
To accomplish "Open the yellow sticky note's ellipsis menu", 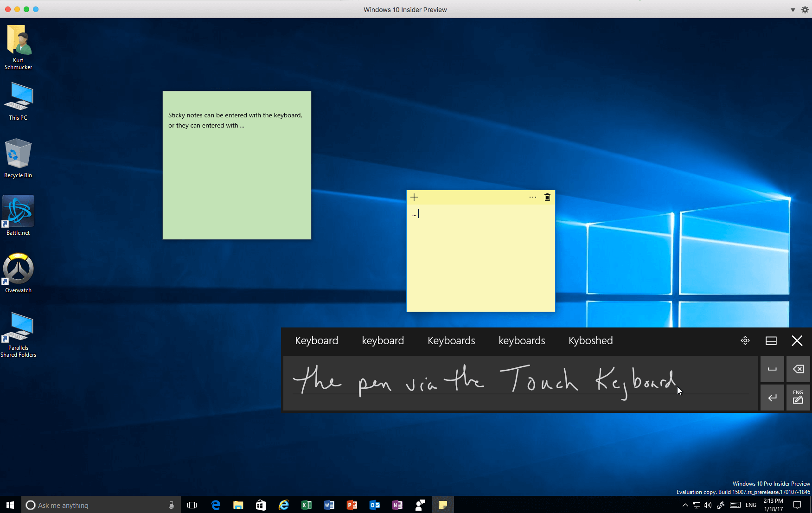I will (x=533, y=197).
